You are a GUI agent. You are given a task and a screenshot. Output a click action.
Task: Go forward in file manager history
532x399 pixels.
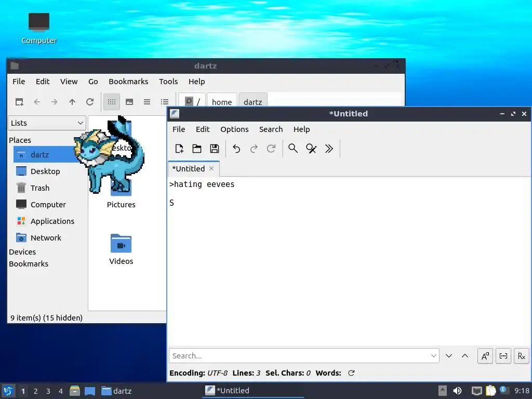point(54,102)
